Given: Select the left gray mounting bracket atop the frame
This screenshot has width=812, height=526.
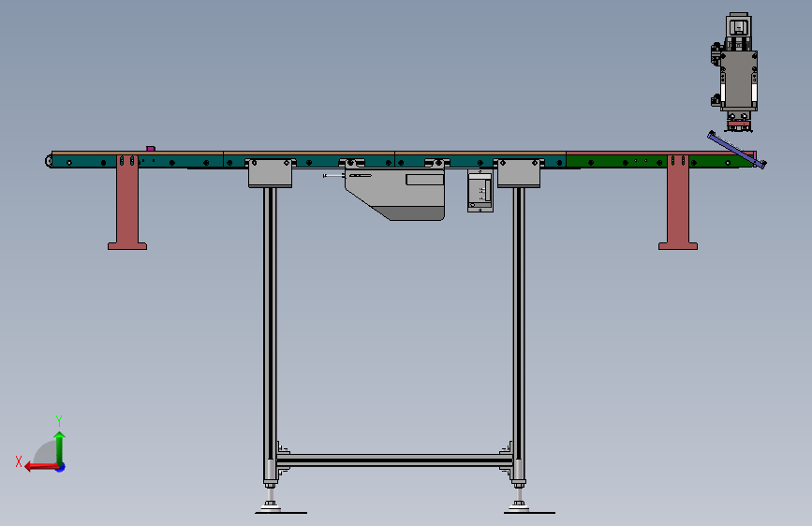Looking at the screenshot, I should point(270,173).
